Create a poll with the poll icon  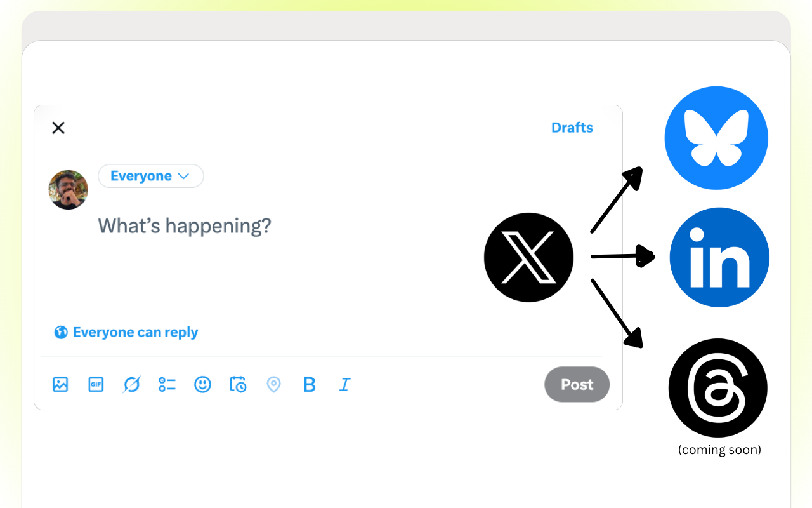tap(167, 384)
